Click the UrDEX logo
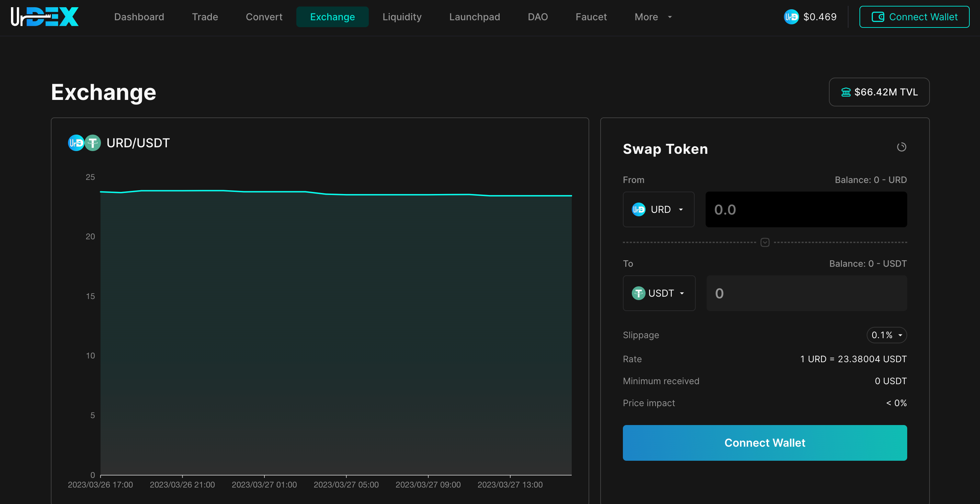 point(45,17)
